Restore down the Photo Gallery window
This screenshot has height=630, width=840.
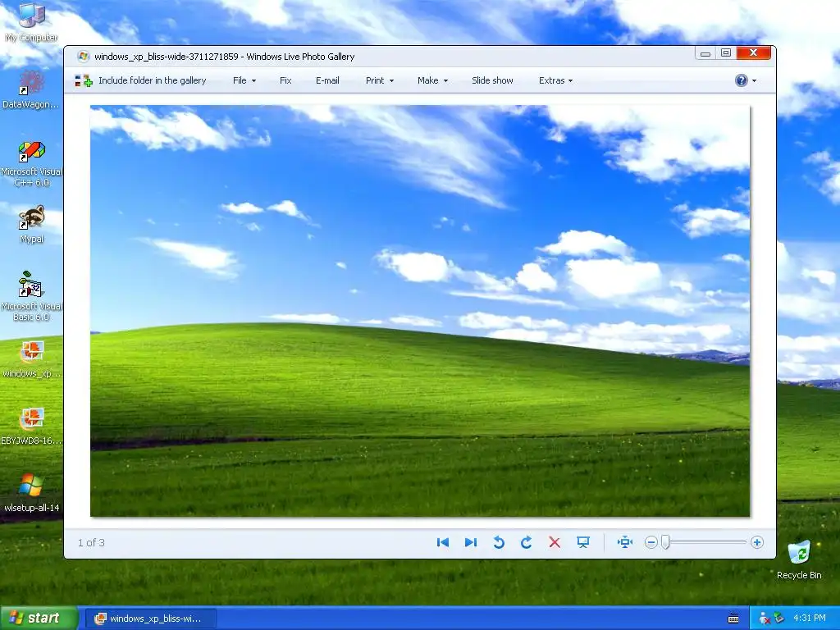(726, 52)
